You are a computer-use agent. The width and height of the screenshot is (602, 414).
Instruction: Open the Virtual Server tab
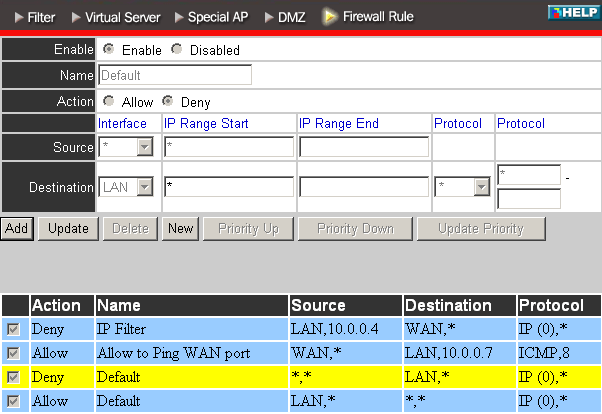coord(122,17)
